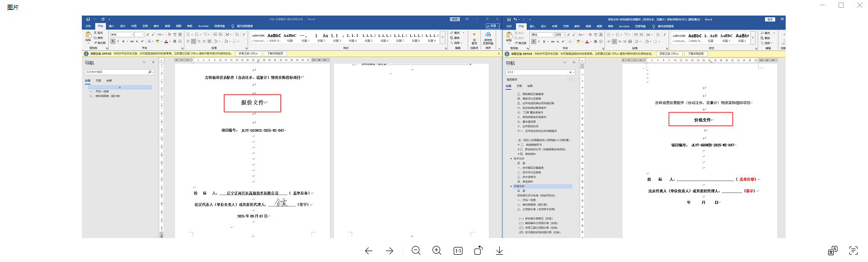Zoom out of the picture
The width and height of the screenshot is (868, 262).
(416, 251)
